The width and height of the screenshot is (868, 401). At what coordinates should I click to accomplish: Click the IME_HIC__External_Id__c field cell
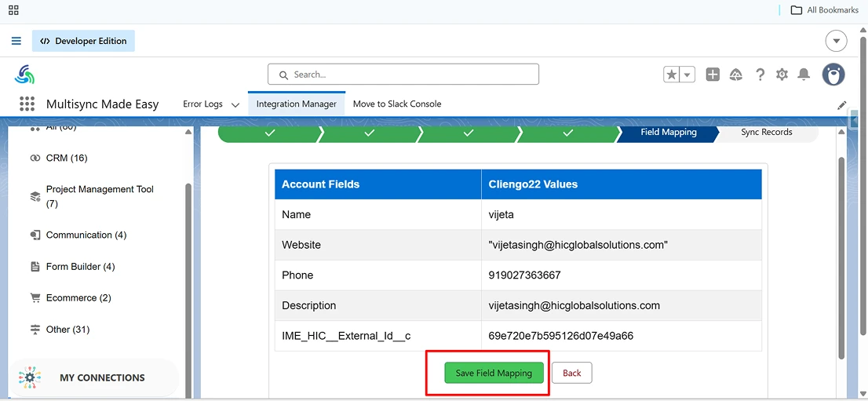pos(378,336)
